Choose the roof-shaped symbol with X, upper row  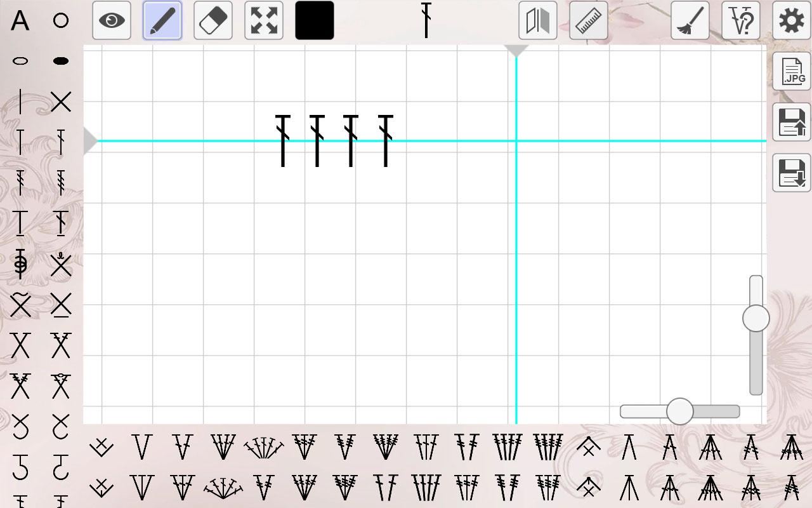coord(589,447)
